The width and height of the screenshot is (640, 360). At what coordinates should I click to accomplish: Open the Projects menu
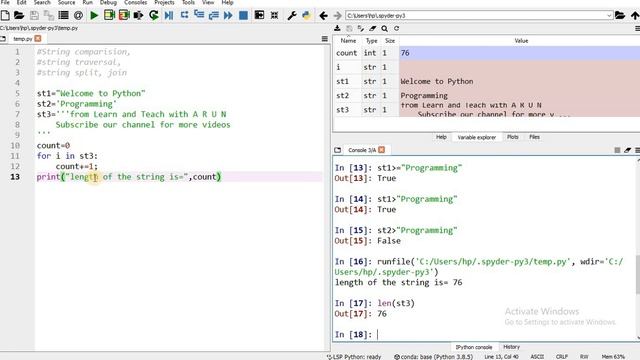click(164, 2)
